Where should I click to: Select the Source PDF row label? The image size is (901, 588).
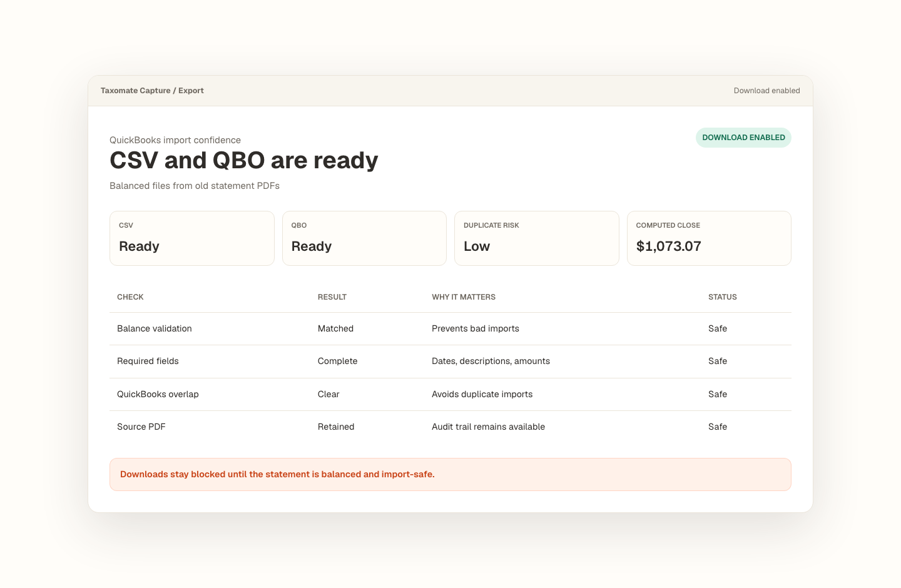coord(141,427)
